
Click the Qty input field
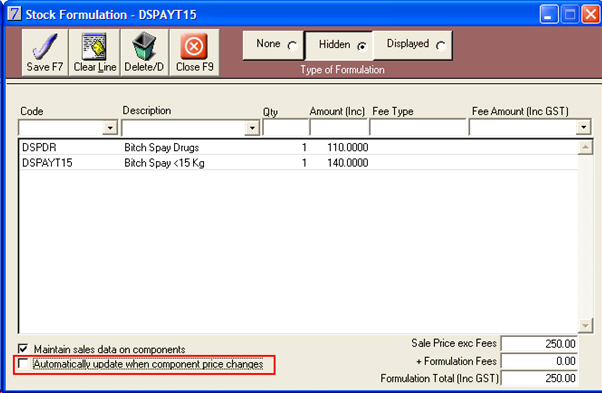(x=286, y=127)
